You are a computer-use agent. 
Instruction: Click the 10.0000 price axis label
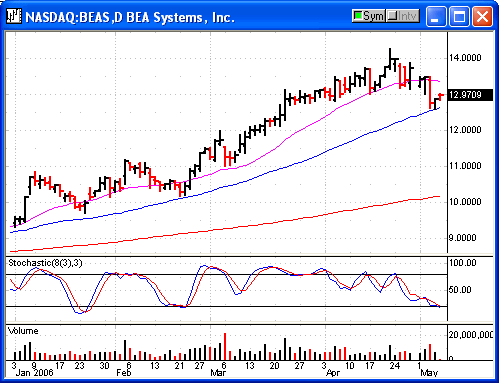click(465, 202)
